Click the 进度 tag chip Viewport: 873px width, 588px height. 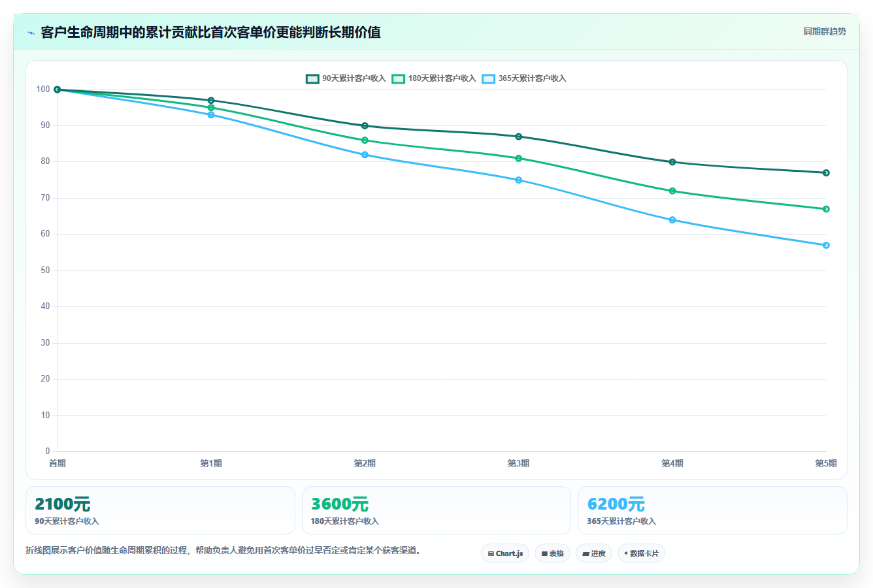point(594,553)
